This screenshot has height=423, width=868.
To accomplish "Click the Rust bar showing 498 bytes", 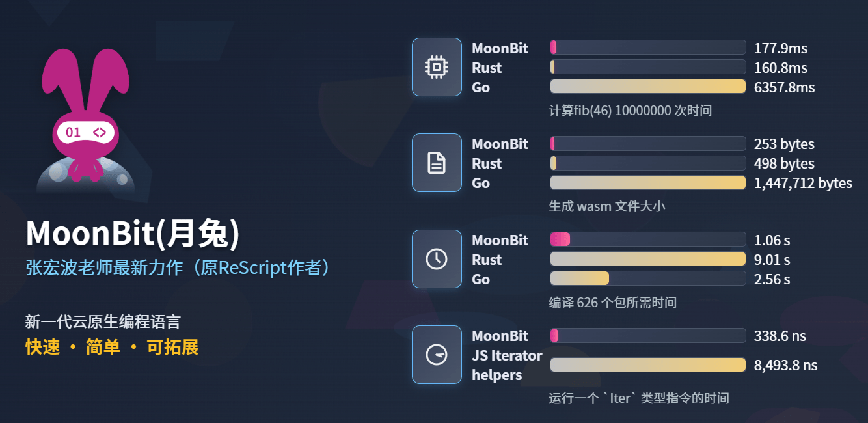I will point(647,163).
